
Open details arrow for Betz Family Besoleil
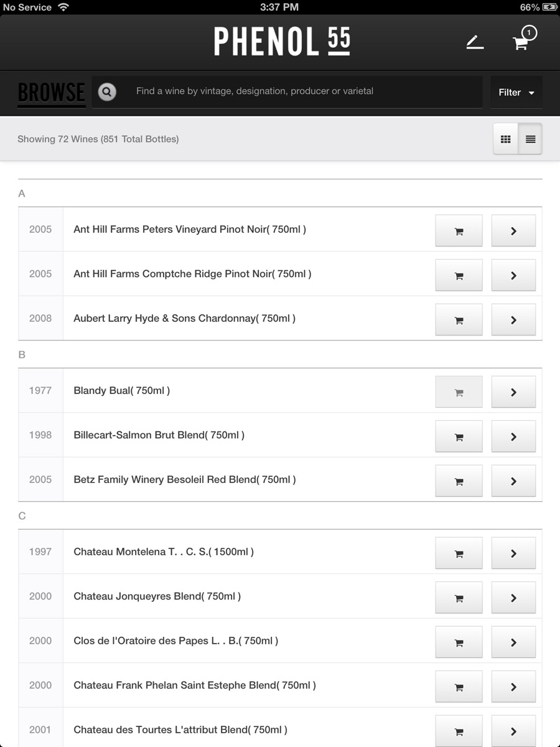[513, 481]
